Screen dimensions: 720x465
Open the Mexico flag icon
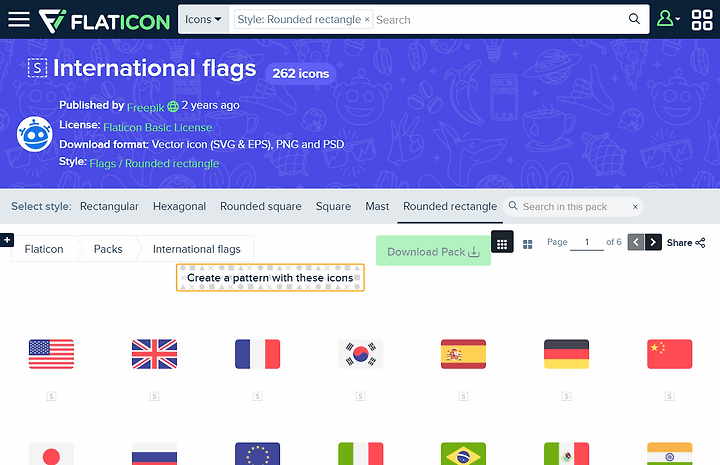pyautogui.click(x=566, y=454)
